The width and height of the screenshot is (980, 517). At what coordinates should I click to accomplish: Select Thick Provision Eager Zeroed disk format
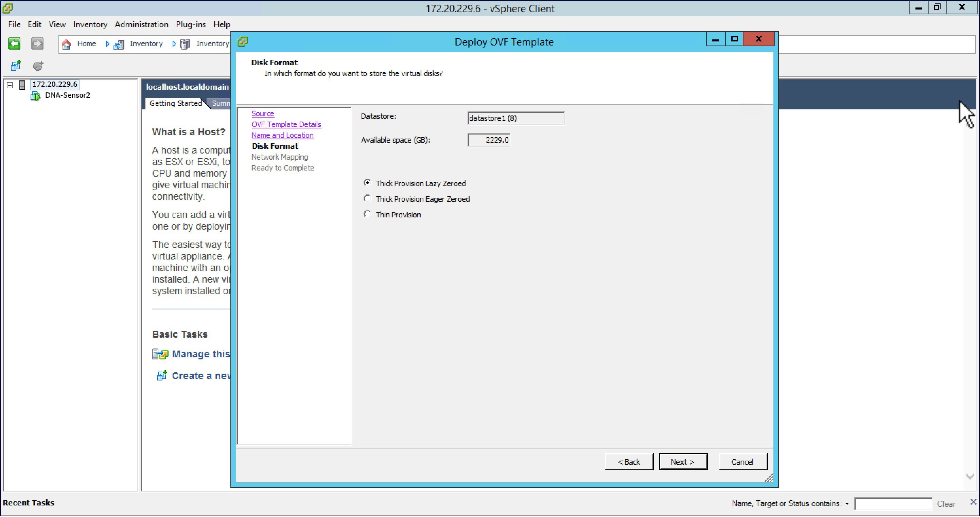[x=367, y=198]
